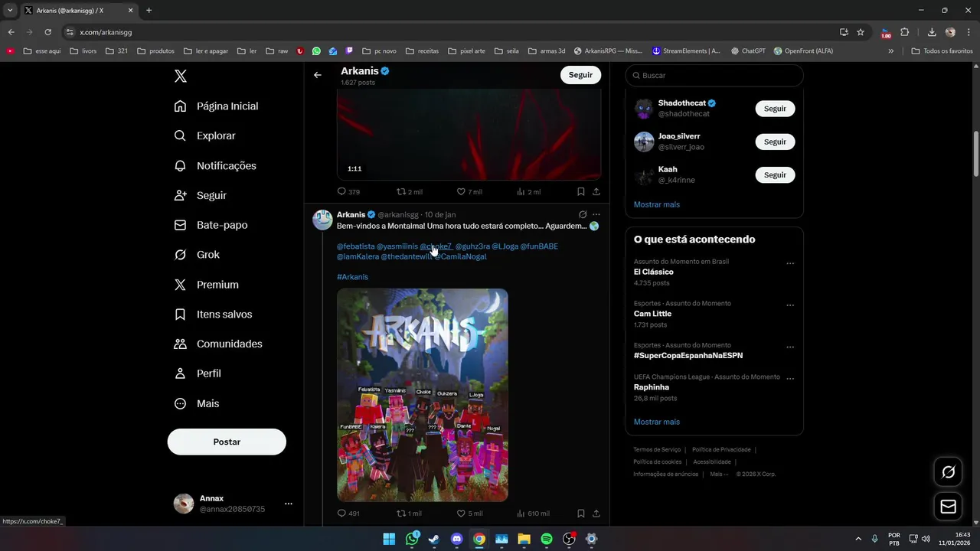
Task: Open the floating messages envelope button
Action: pos(948,507)
